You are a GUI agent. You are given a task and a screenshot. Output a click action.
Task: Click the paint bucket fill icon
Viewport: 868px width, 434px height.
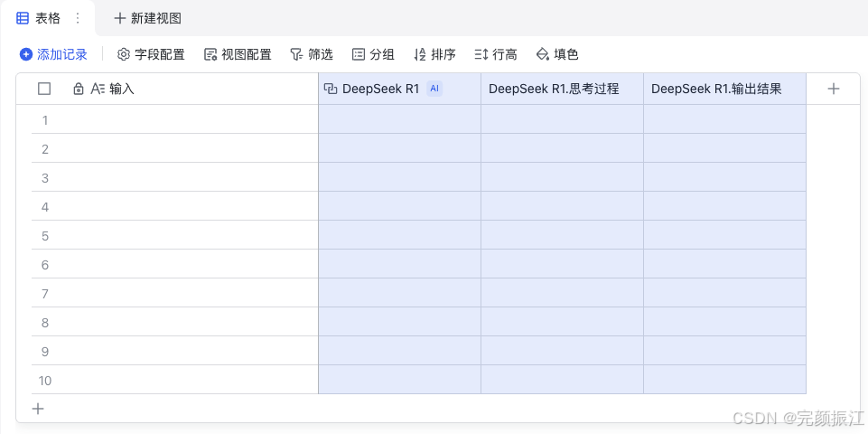pyautogui.click(x=543, y=54)
